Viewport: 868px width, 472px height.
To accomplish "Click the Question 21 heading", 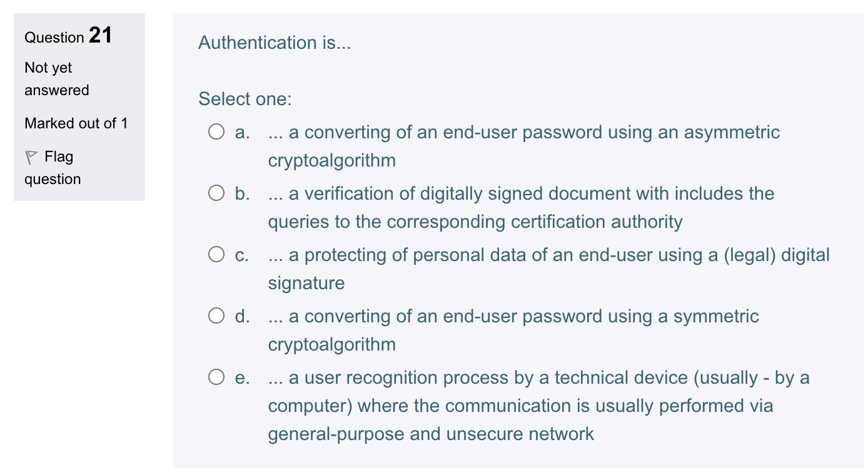I will pos(68,36).
